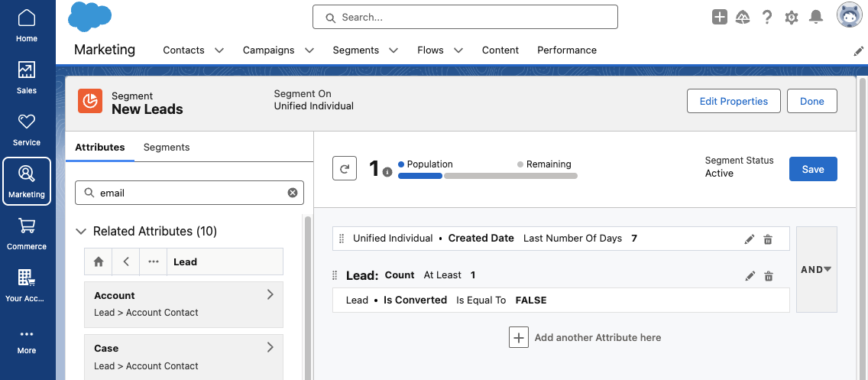868x380 pixels.
Task: Click the Population progress bar
Action: [x=420, y=176]
